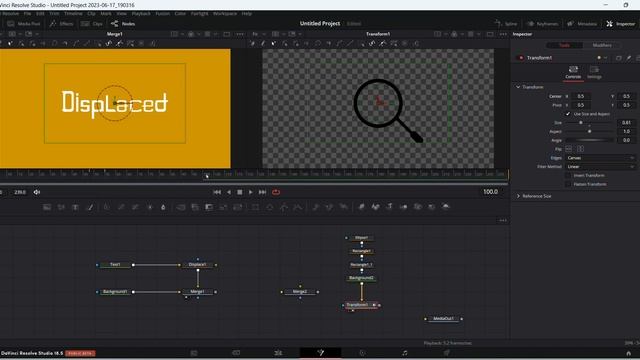Toggle loop playback button

tap(276, 192)
